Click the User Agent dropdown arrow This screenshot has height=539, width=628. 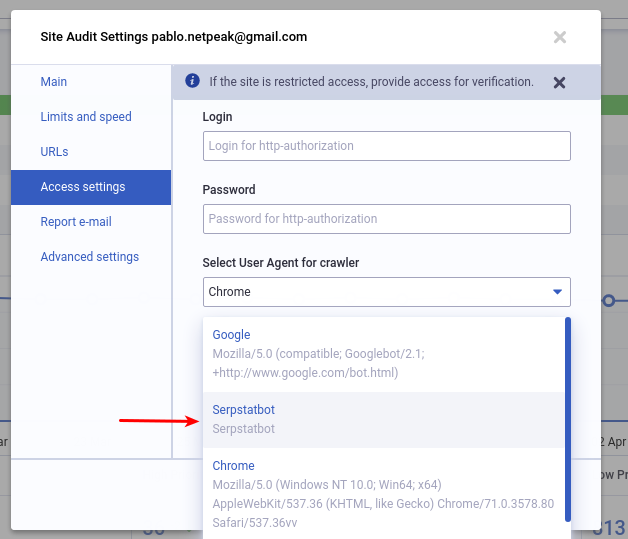(557, 292)
